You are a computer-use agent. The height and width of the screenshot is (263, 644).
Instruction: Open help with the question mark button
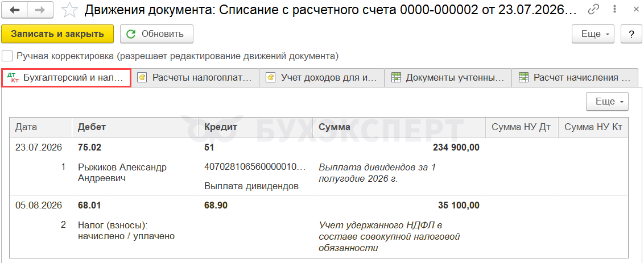631,34
